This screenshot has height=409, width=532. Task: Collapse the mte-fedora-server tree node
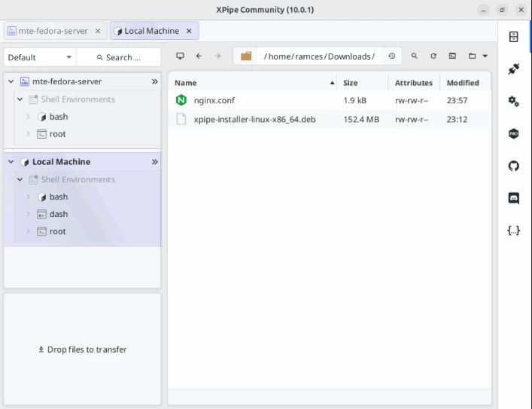(x=11, y=81)
